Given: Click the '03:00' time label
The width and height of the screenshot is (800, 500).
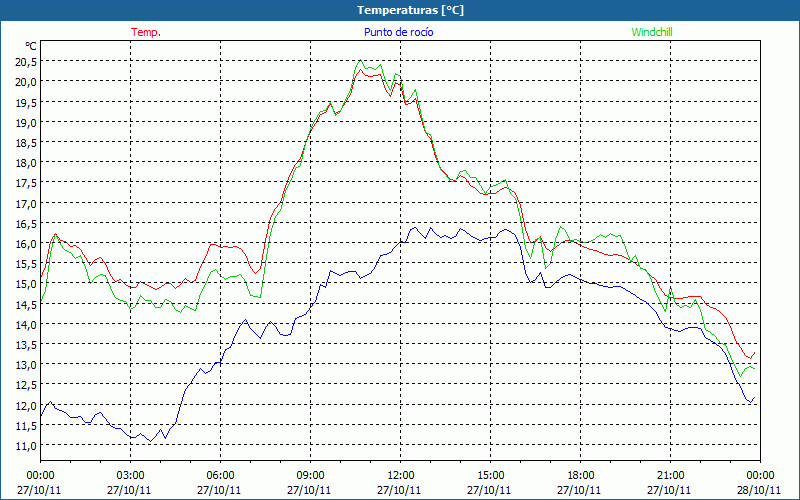Looking at the screenshot, I should pos(131,475).
